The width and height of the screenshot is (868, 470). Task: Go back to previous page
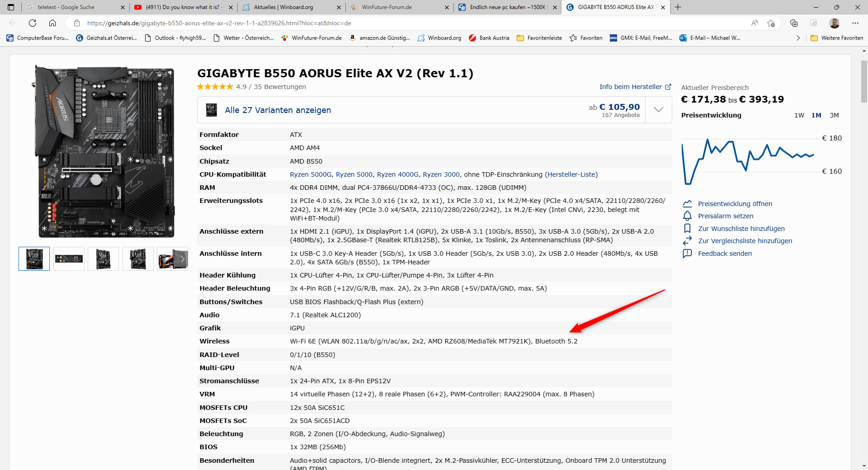pyautogui.click(x=13, y=23)
